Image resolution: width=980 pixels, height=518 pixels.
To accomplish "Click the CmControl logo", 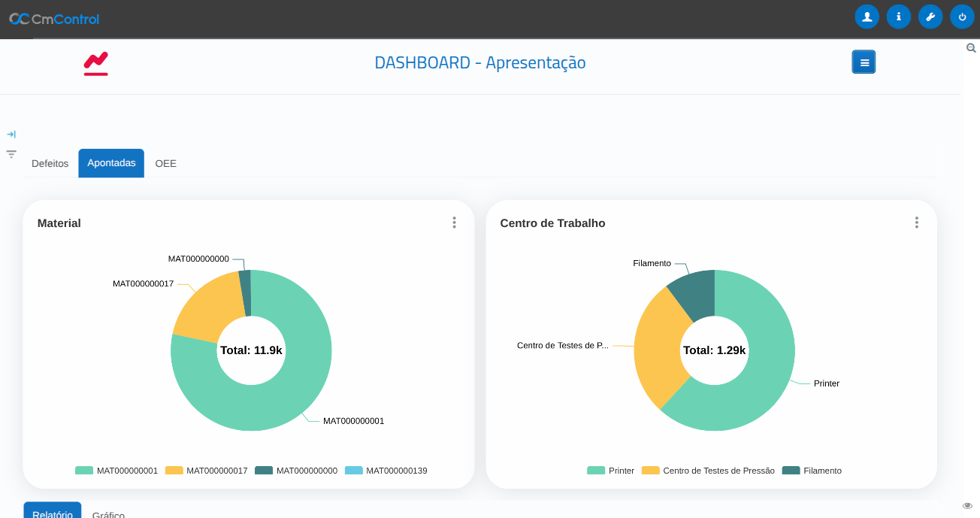I will coord(54,19).
